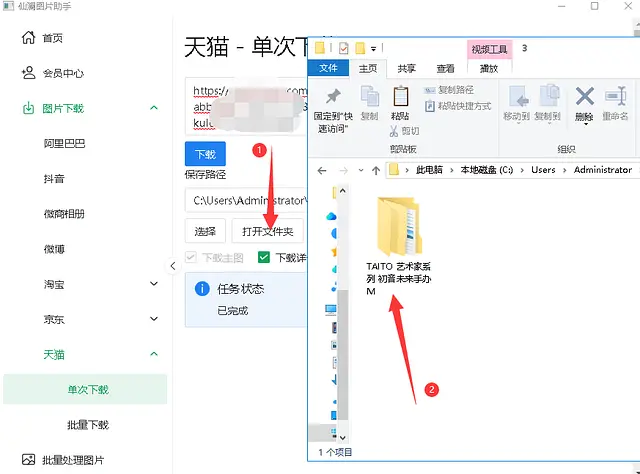Click the 任务状态 info icon
The width and height of the screenshot is (640, 474).
pos(202,289)
